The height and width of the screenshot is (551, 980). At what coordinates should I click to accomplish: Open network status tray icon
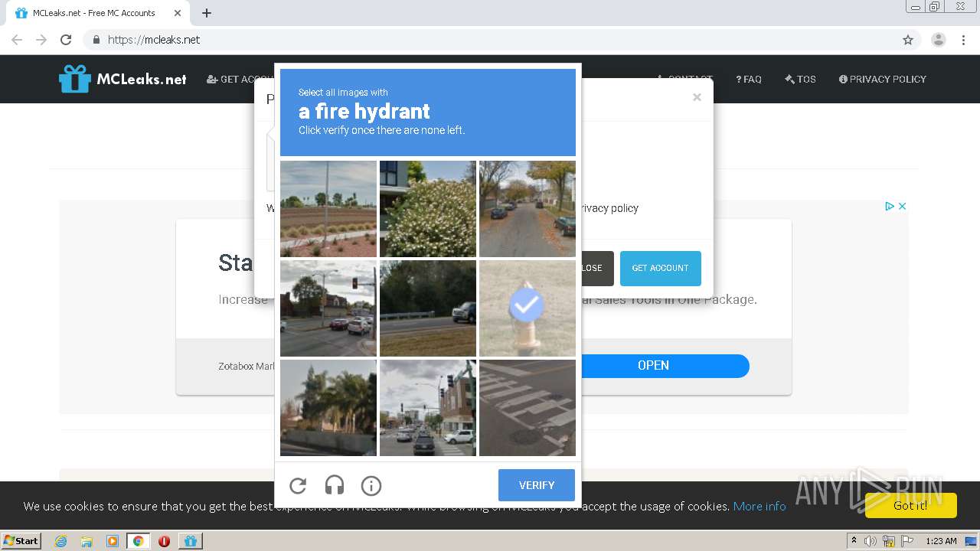pyautogui.click(x=889, y=541)
